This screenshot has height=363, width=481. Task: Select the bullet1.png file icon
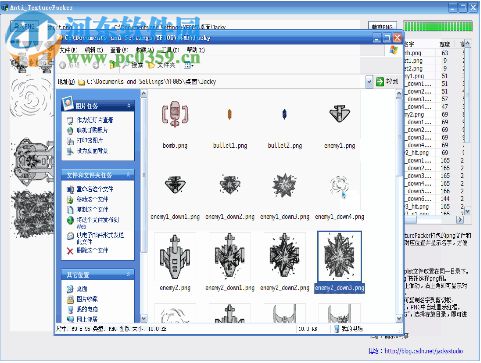(229, 115)
